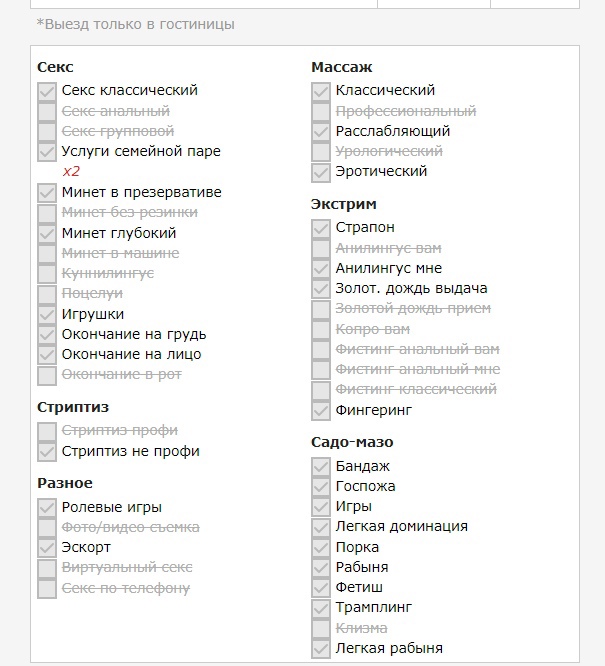The width and height of the screenshot is (605, 666).
Task: Uncheck the 'Ролевые игры' checkbox
Action: (x=47, y=508)
